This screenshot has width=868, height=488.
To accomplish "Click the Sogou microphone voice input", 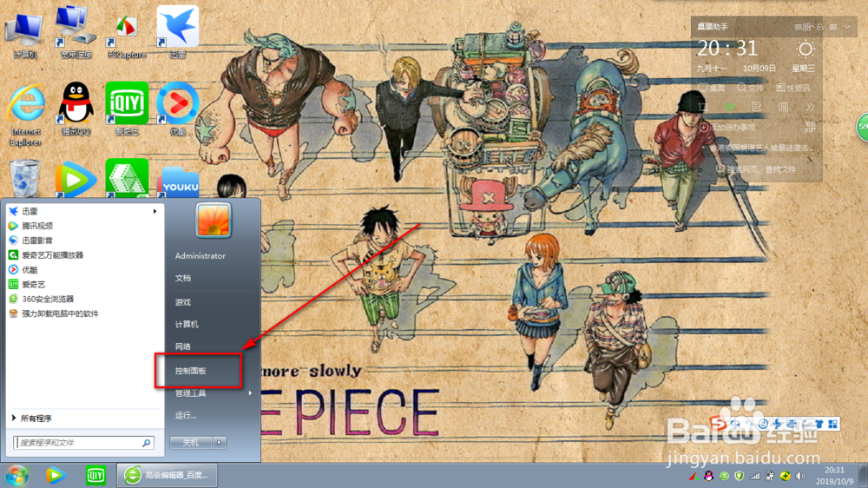I will (x=777, y=425).
